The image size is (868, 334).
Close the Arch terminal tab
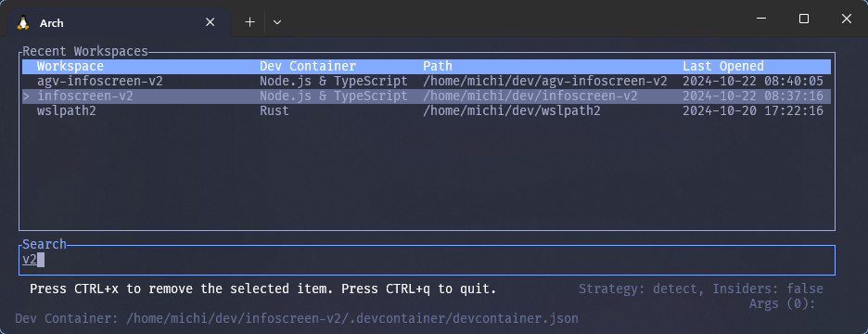coord(210,22)
